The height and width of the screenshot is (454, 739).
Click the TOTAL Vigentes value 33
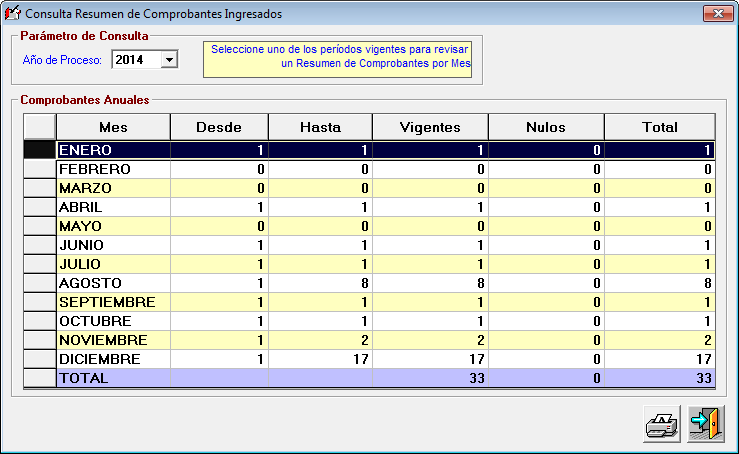pos(476,378)
